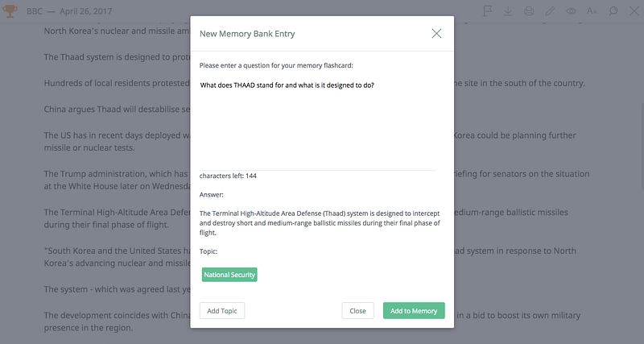Select the National Security topic tag
This screenshot has height=344, width=644.
[x=229, y=275]
